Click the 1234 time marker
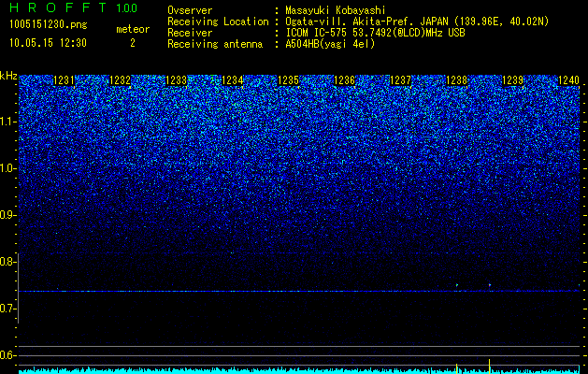The image size is (588, 374). (x=232, y=80)
